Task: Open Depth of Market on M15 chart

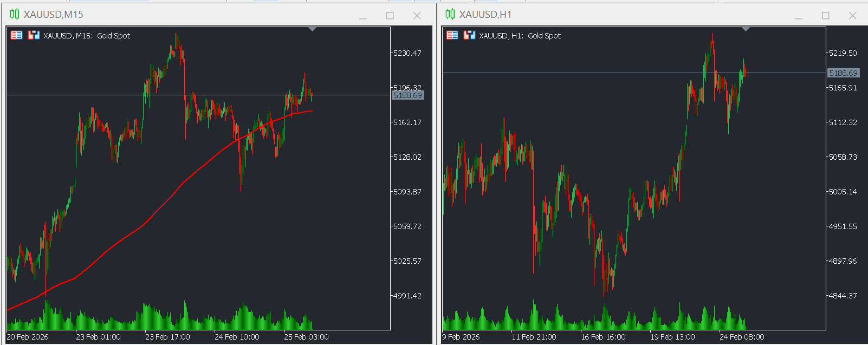Action: [x=34, y=35]
